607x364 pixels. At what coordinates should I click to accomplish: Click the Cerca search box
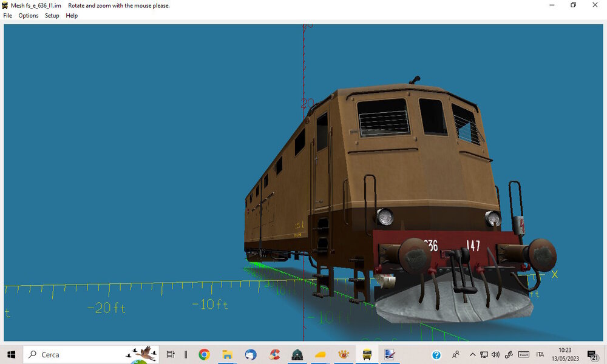click(x=91, y=354)
